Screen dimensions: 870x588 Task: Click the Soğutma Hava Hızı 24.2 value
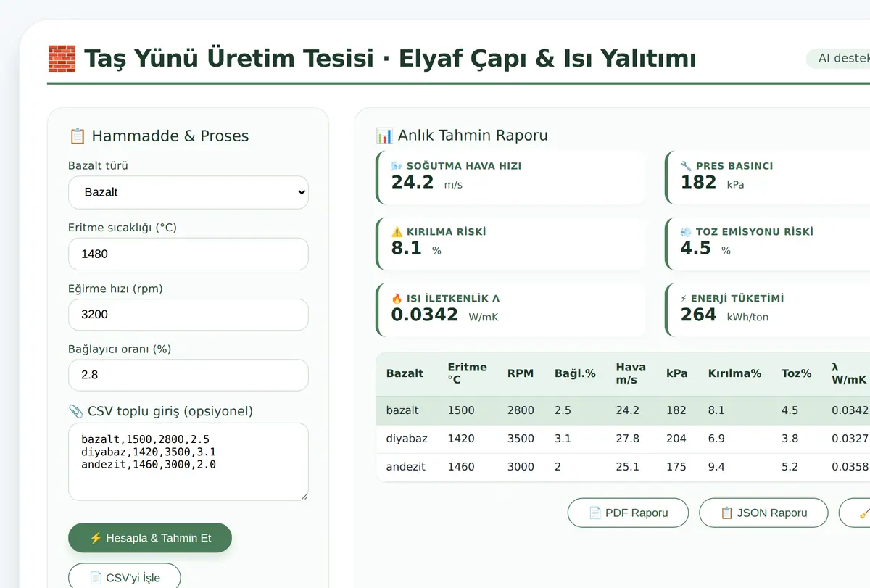point(413,182)
